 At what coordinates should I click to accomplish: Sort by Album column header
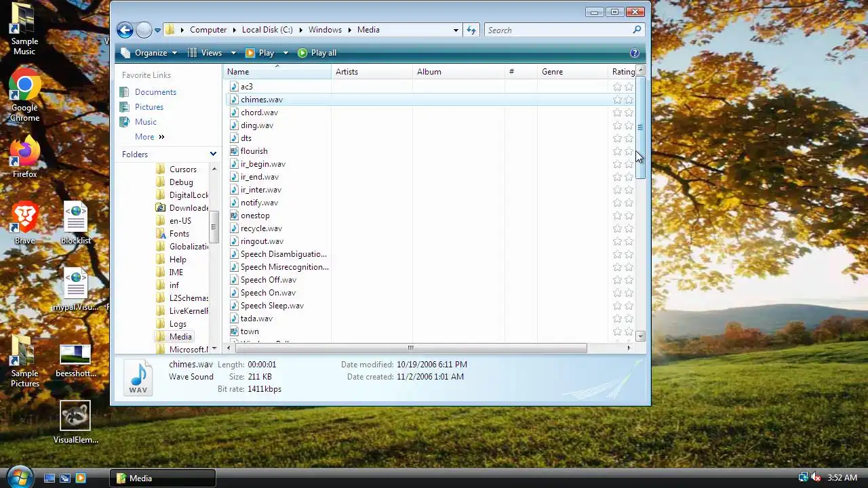(459, 72)
